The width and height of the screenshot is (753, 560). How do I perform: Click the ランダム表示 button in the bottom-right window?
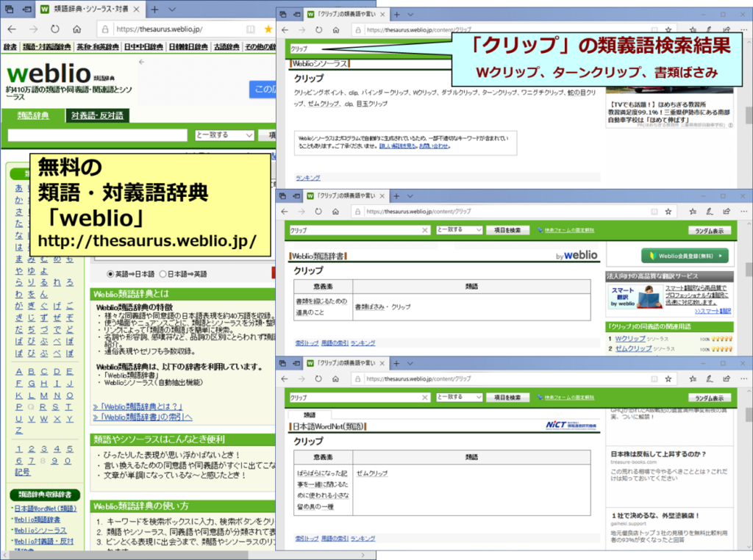click(x=710, y=398)
